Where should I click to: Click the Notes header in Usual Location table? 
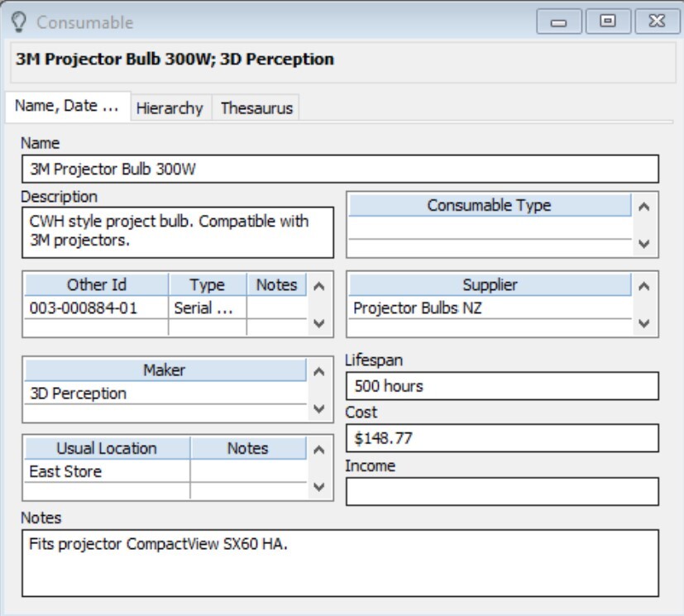coord(248,448)
